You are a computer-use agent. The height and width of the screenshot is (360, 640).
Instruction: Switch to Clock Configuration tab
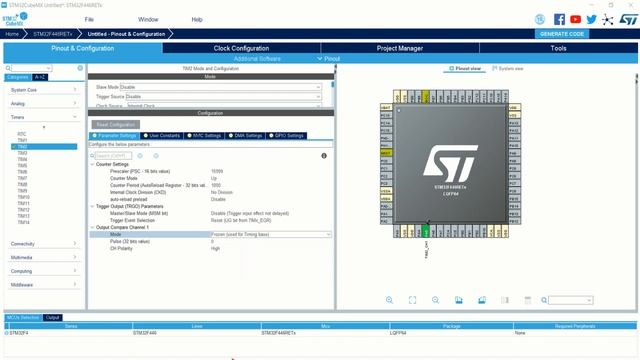[x=241, y=48]
